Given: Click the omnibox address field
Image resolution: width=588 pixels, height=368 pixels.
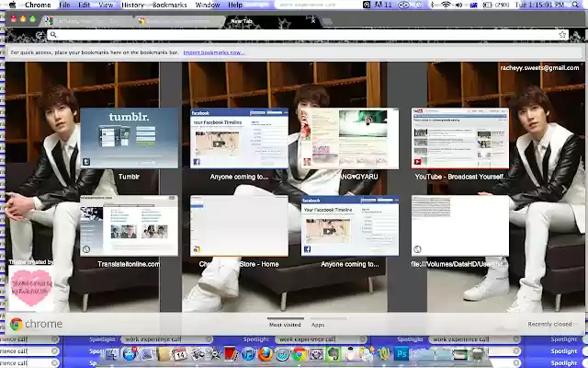Looking at the screenshot, I should point(308,35).
